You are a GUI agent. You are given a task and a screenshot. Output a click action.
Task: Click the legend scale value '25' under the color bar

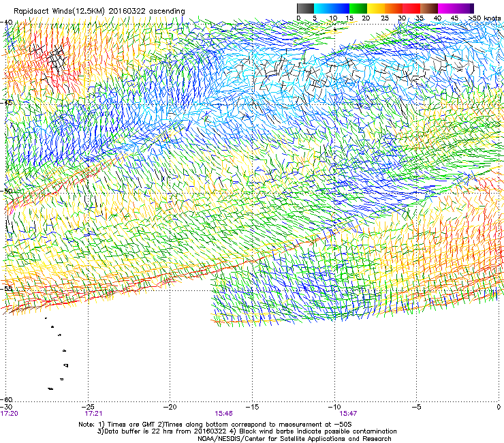[385, 18]
